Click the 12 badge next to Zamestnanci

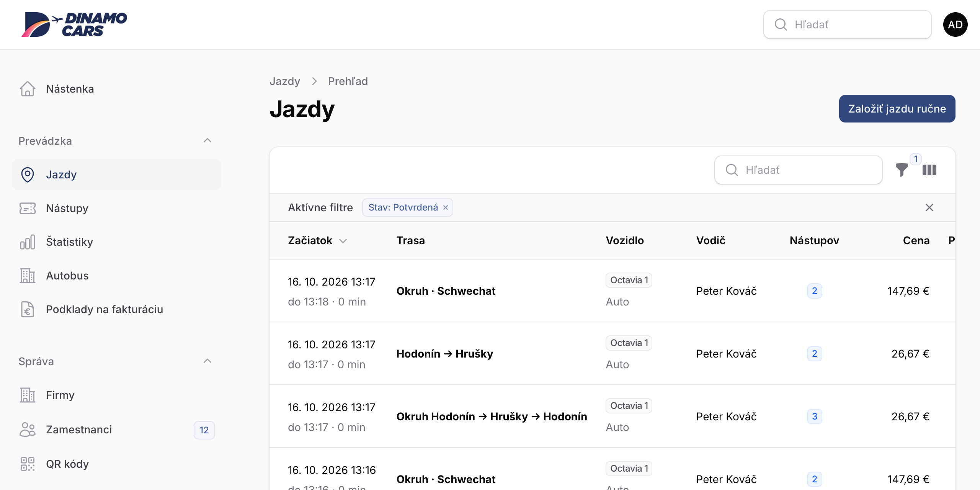click(204, 430)
